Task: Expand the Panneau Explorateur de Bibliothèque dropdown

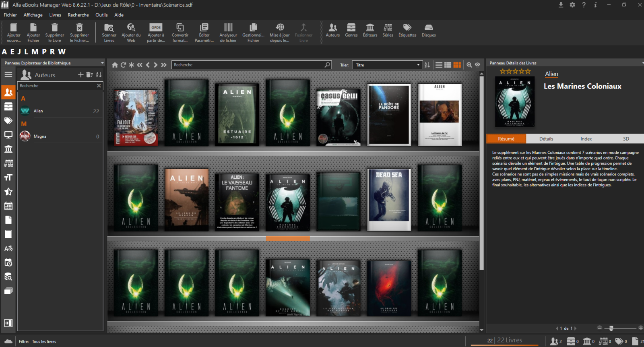Action: pos(102,63)
